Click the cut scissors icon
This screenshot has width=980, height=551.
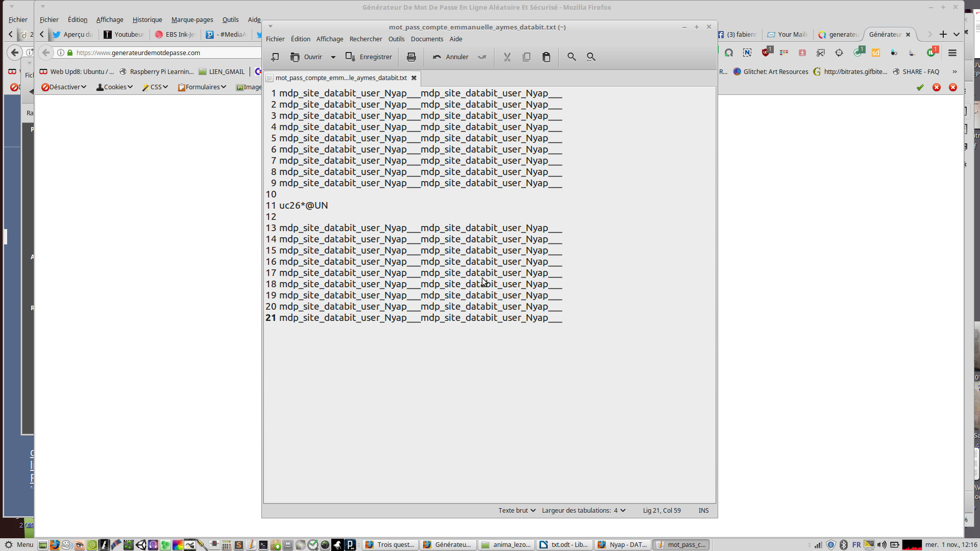[507, 57]
